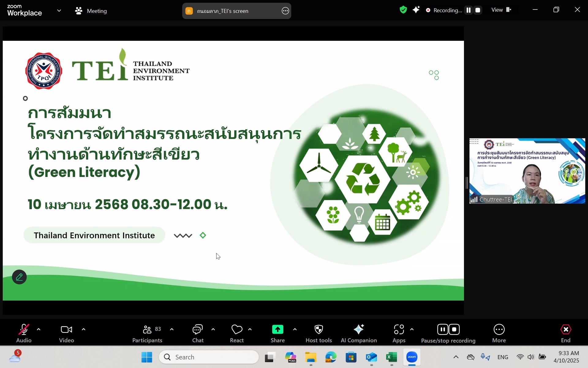This screenshot has height=368, width=588.
Task: Expand the React options caret
Action: tap(250, 329)
